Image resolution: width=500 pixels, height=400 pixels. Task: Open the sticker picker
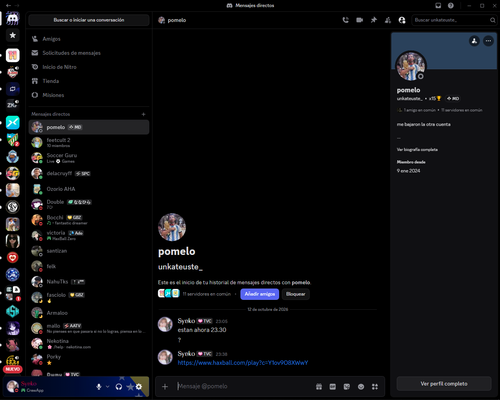click(347, 387)
